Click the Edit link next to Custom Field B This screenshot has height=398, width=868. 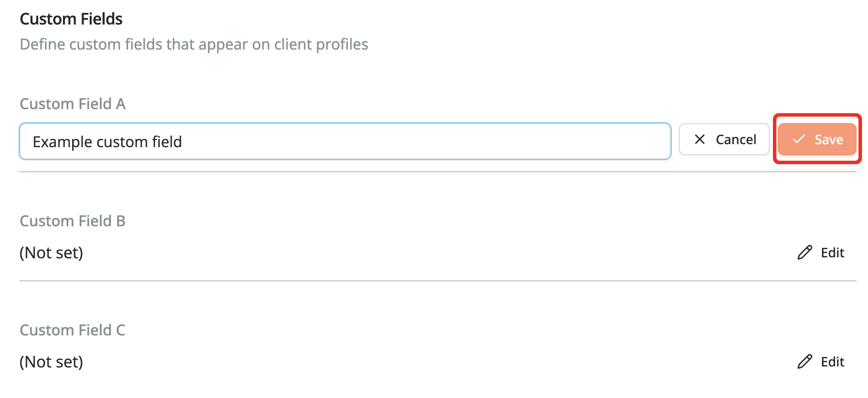pyautogui.click(x=832, y=252)
